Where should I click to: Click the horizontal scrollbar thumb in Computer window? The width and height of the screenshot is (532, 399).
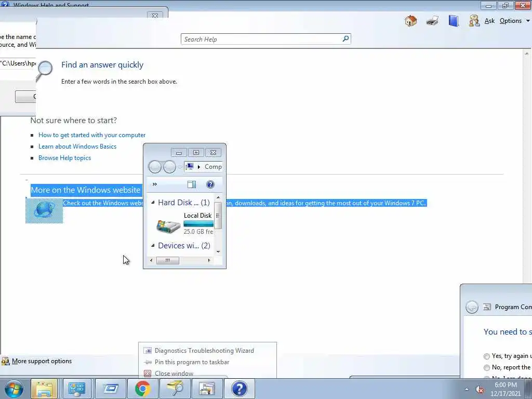[x=168, y=260]
